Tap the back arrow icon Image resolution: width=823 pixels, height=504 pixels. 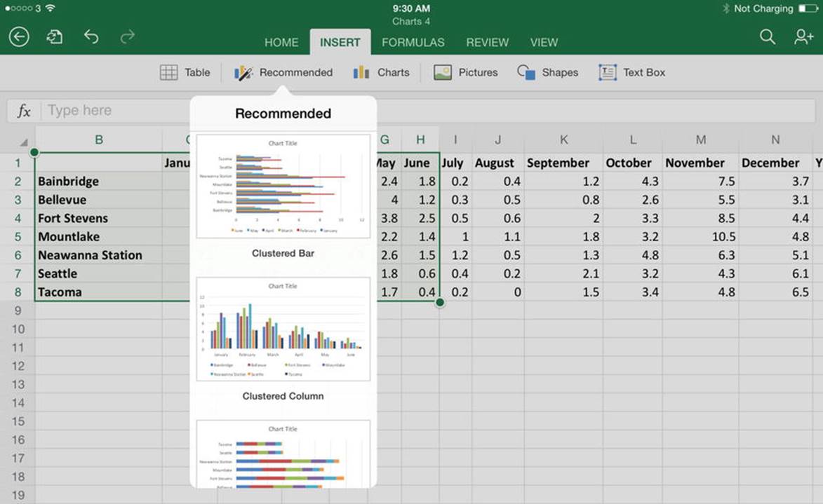click(x=19, y=36)
